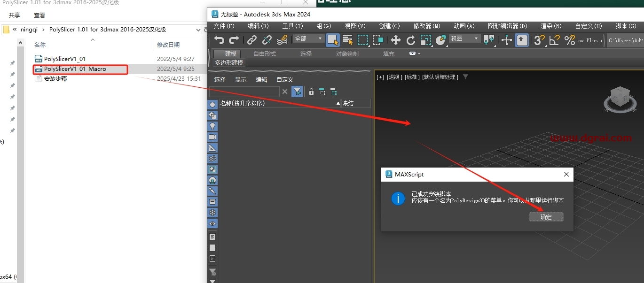
Task: Toggle Keyboard Shortcut Override icon
Action: click(522, 40)
